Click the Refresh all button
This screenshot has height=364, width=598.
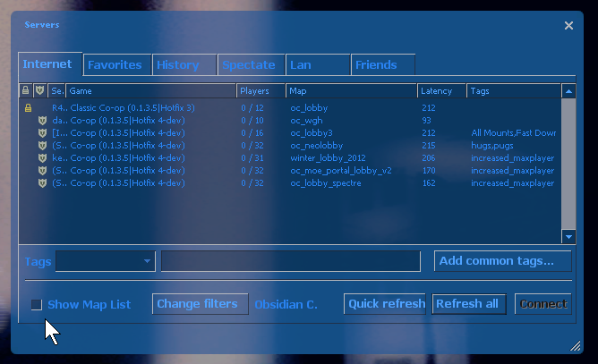[467, 304]
